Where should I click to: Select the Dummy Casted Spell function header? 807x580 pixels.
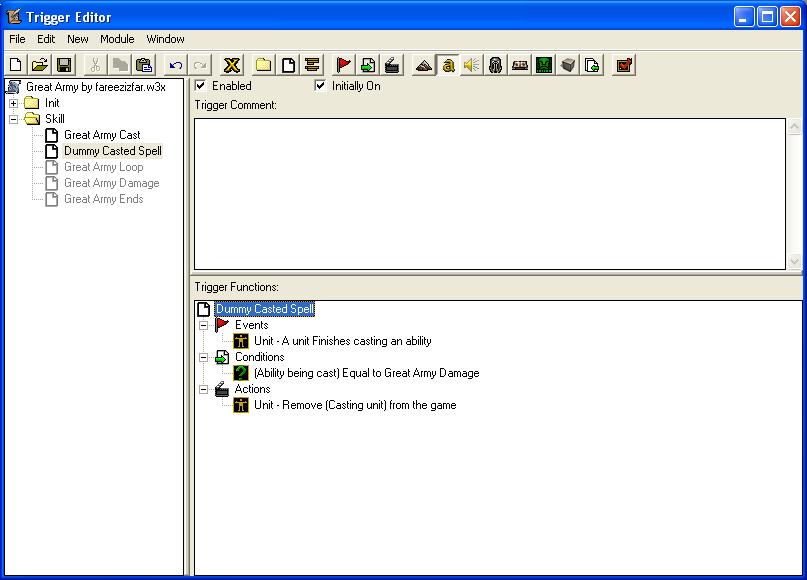point(265,309)
